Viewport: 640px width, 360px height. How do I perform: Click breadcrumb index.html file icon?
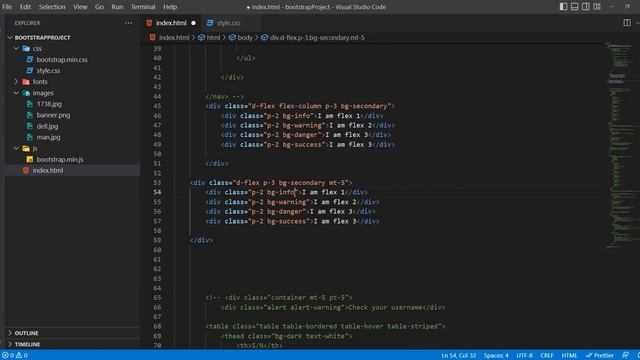[x=153, y=38]
